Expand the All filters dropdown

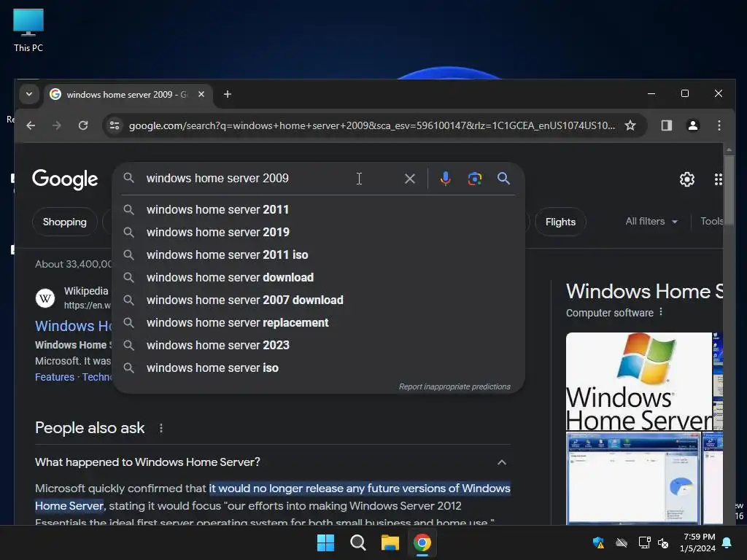click(x=651, y=222)
